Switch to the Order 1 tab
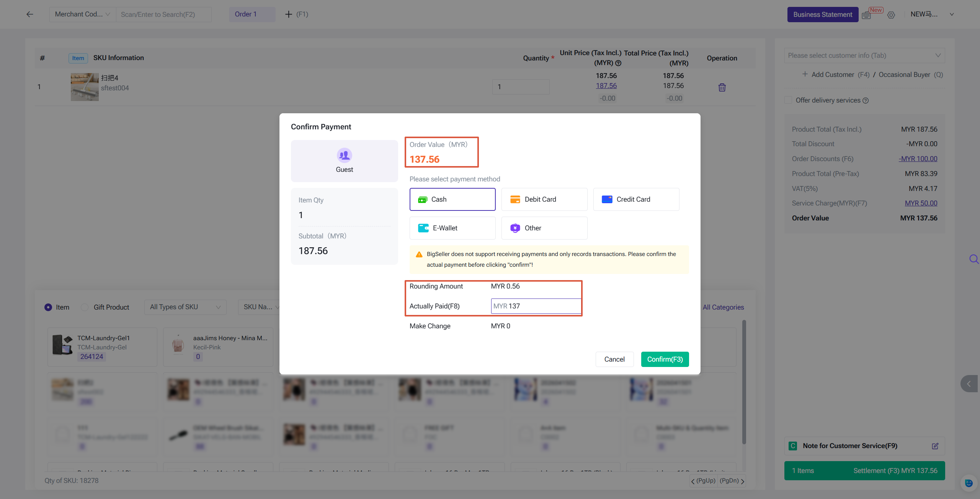980x499 pixels. (252, 14)
